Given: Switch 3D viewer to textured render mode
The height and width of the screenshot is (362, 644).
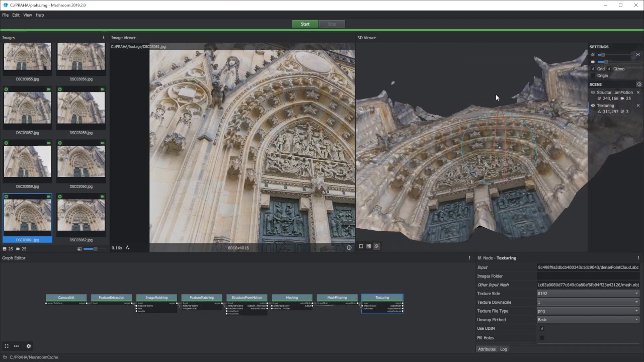Looking at the screenshot, I should tap(376, 246).
